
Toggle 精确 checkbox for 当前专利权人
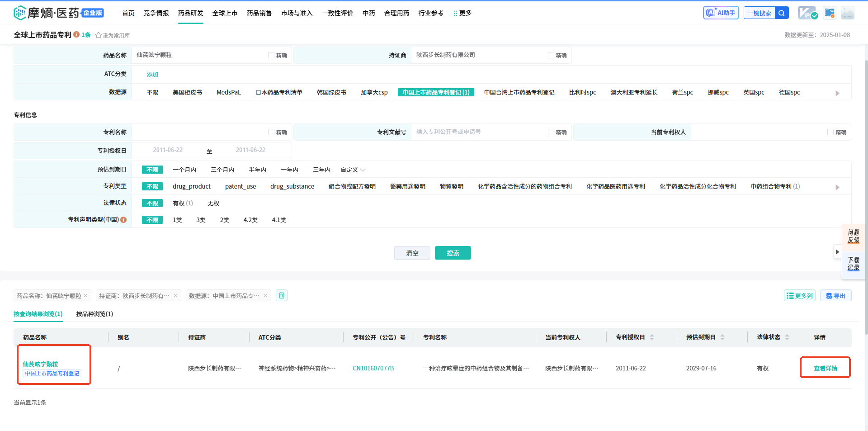click(830, 132)
